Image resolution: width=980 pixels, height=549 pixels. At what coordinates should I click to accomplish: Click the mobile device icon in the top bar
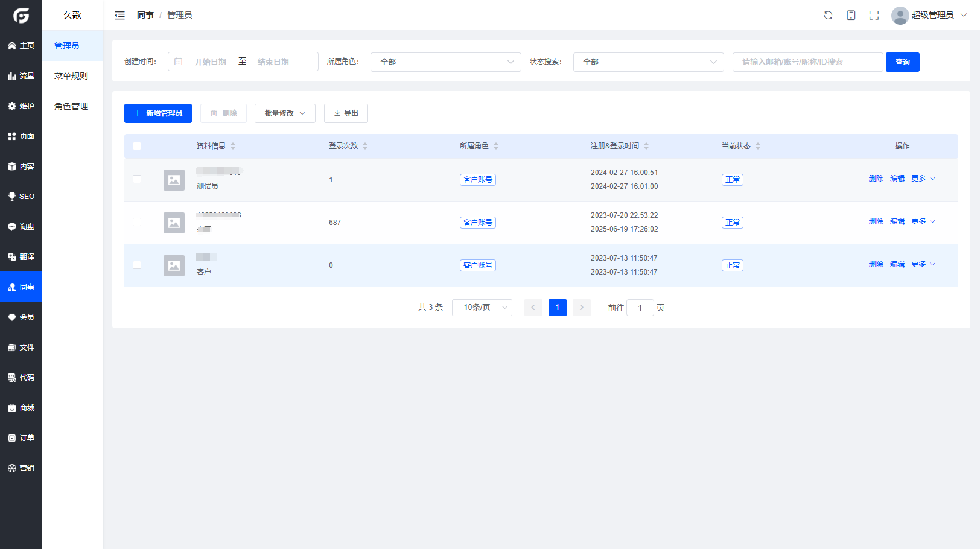coord(851,15)
